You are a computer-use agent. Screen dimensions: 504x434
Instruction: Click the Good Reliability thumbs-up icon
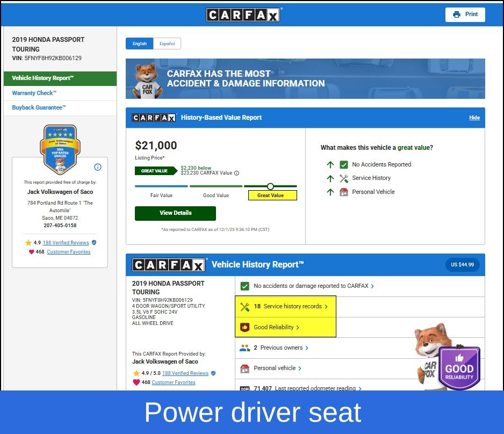coord(245,327)
